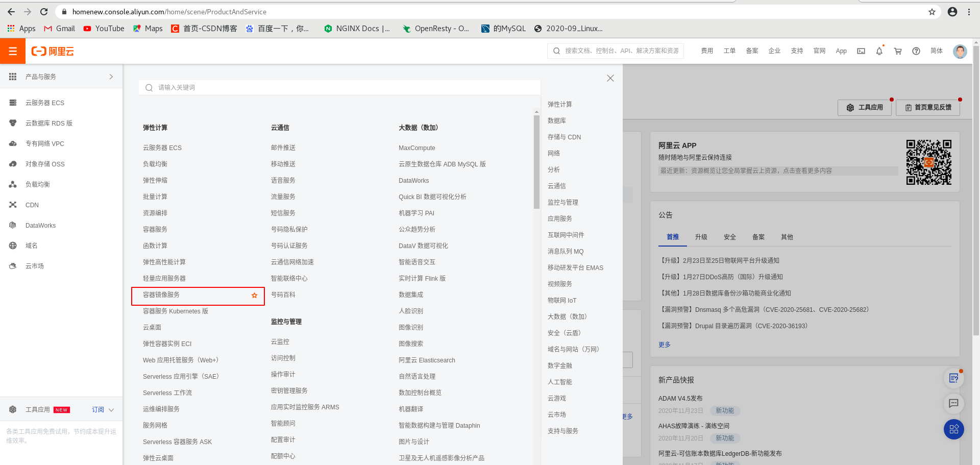Click the browser address bar URL

point(169,12)
